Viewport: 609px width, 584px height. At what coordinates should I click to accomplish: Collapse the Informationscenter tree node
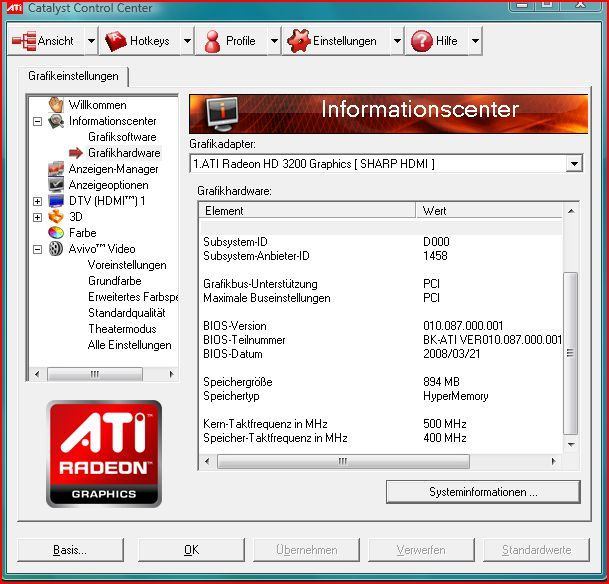click(37, 122)
